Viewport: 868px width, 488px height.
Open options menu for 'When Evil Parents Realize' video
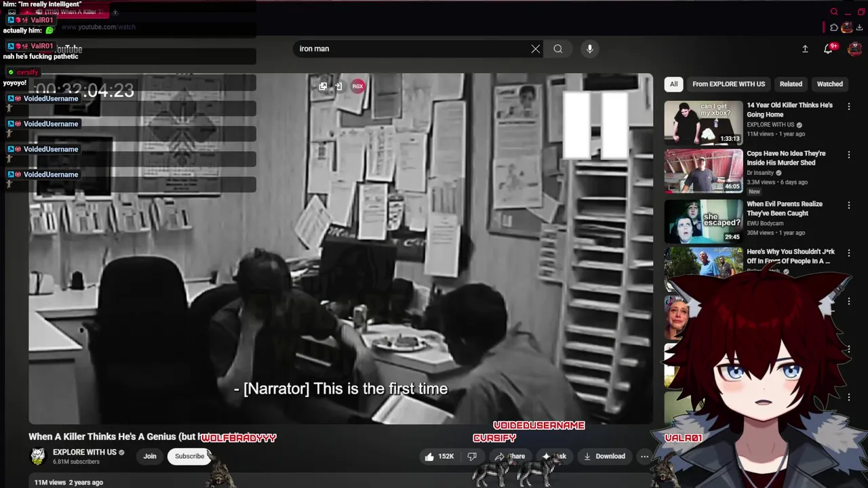coord(848,205)
